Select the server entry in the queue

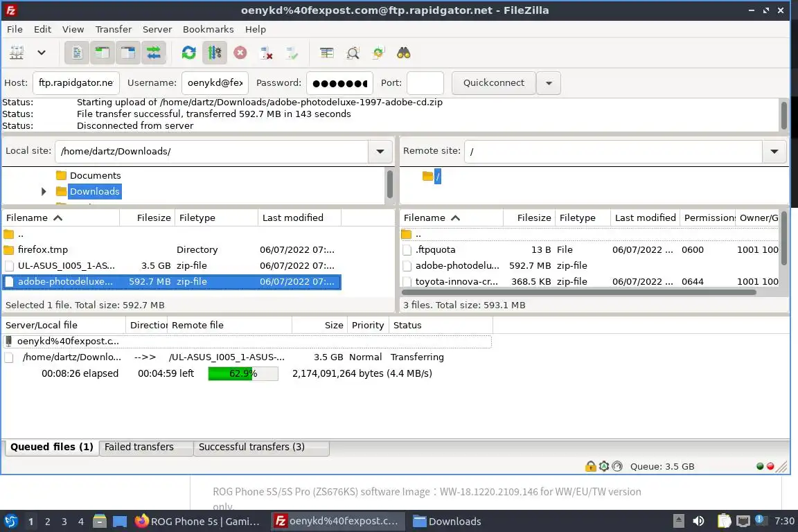click(247, 341)
